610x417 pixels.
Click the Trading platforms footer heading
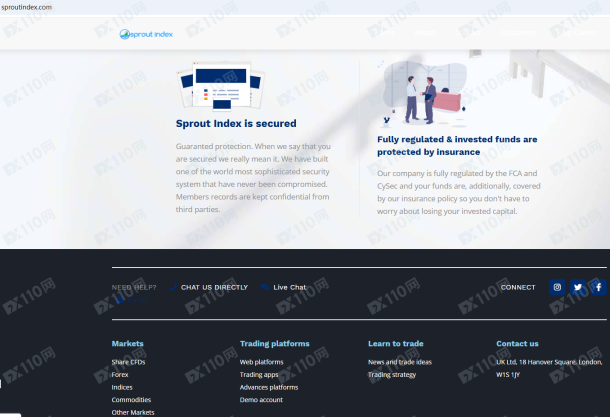tap(275, 343)
